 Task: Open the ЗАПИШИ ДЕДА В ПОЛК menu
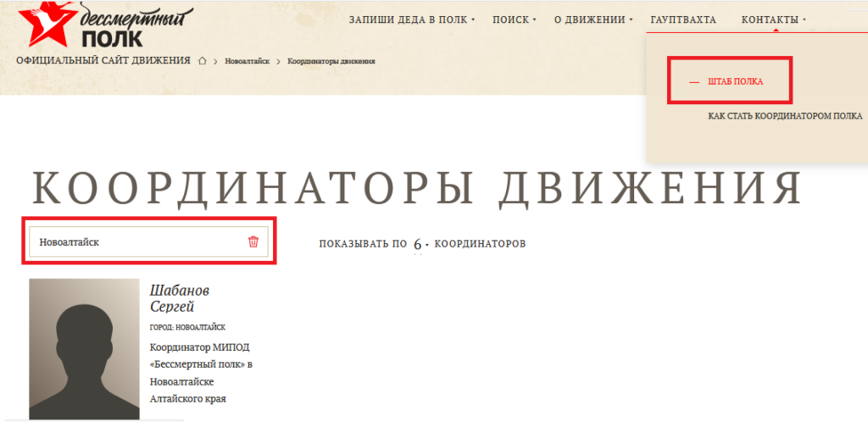(411, 19)
